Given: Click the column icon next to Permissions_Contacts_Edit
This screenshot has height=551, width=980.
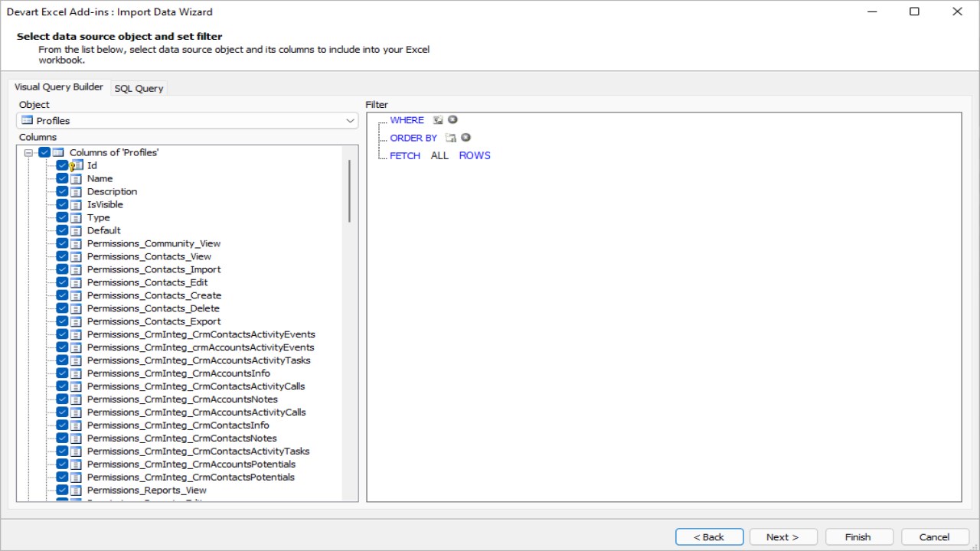Looking at the screenshot, I should [77, 282].
